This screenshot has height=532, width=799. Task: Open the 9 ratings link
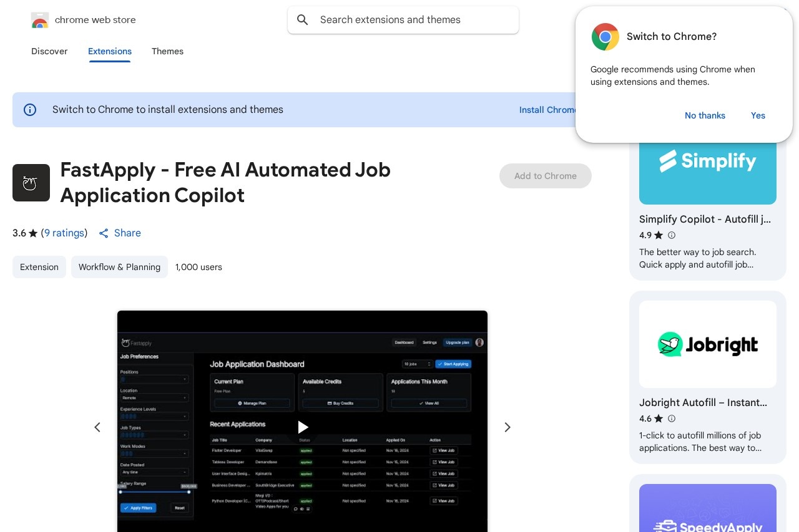tap(64, 233)
